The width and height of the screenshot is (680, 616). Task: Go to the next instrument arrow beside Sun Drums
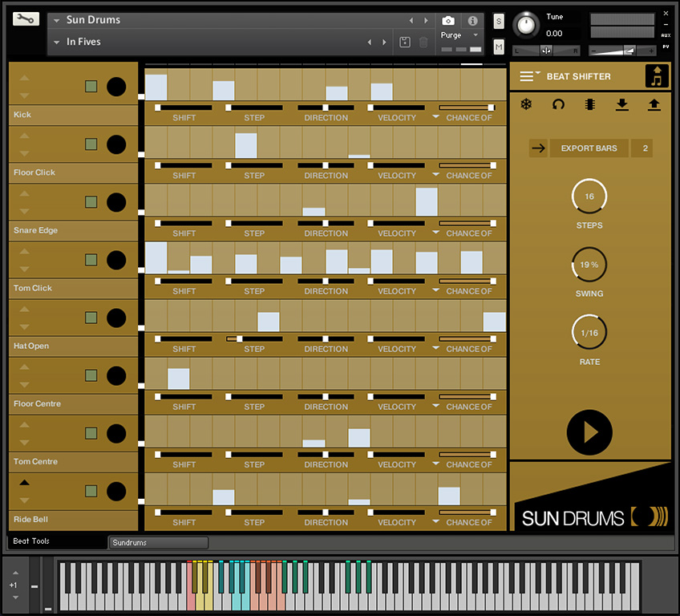click(x=426, y=20)
